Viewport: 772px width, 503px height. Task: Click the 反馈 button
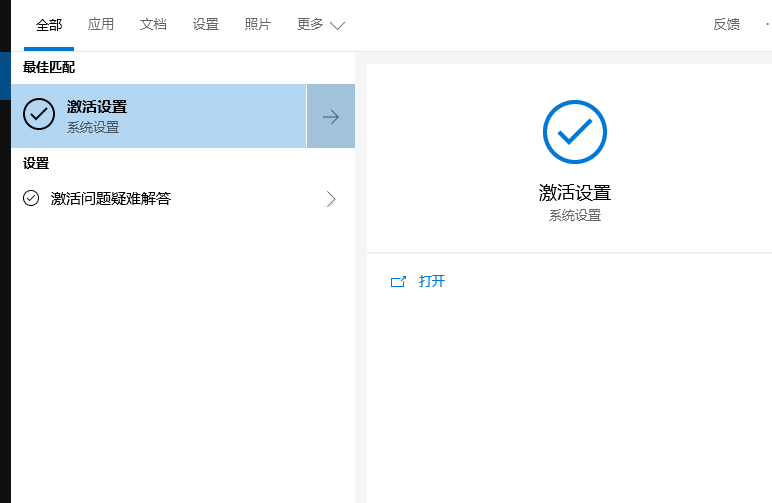[726, 25]
